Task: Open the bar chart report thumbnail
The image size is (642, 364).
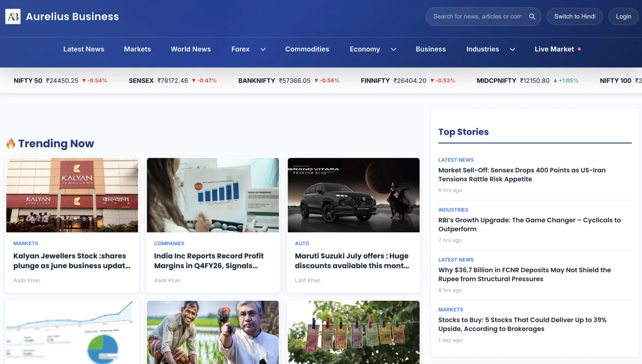Action: [x=213, y=195]
